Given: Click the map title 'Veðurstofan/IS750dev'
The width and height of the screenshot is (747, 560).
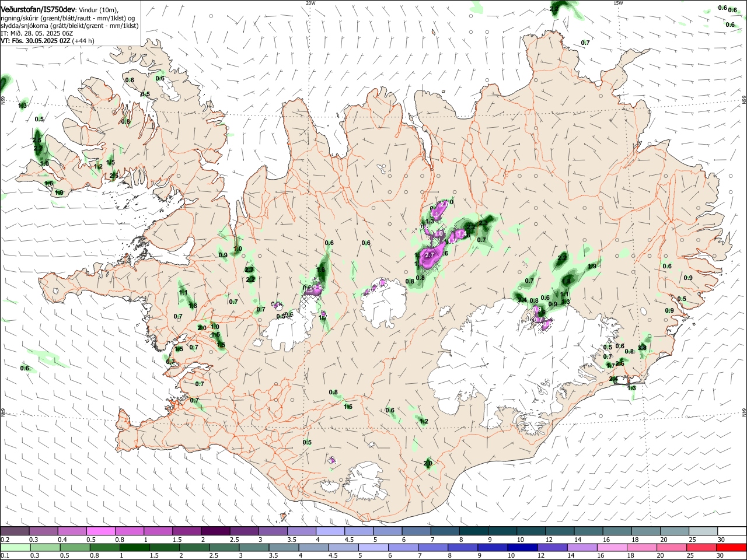Looking at the screenshot, I should point(38,9).
